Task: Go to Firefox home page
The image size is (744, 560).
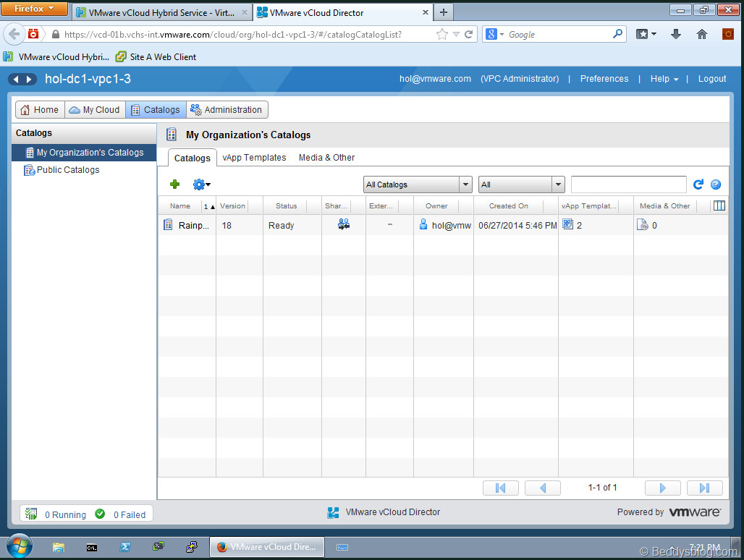Action: pyautogui.click(x=702, y=34)
